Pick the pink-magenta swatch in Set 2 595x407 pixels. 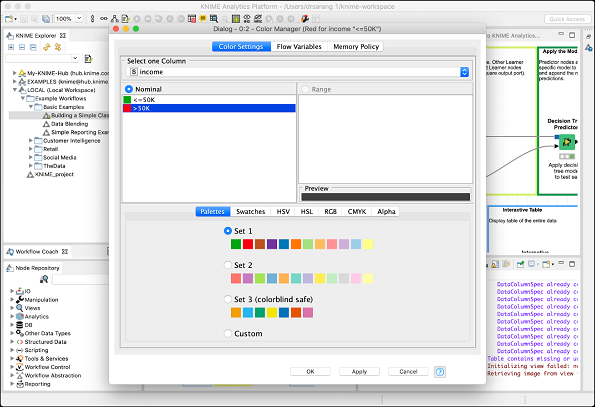tap(248, 278)
